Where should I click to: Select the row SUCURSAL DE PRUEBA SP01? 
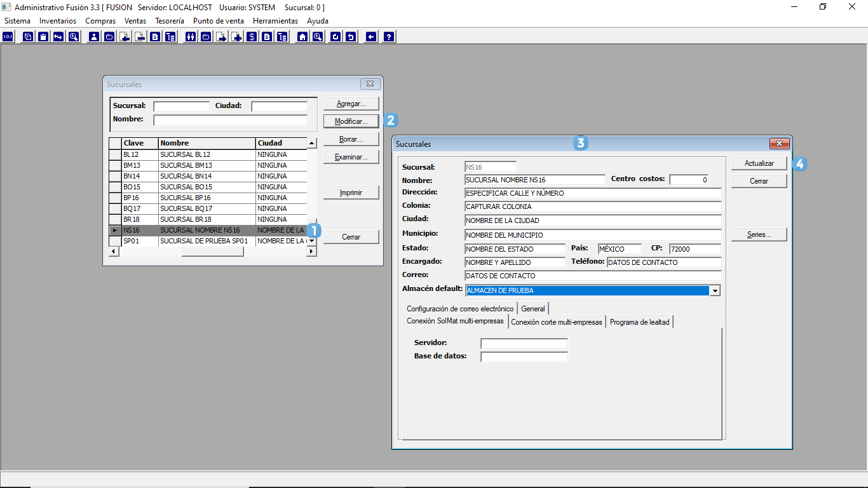[x=208, y=241]
